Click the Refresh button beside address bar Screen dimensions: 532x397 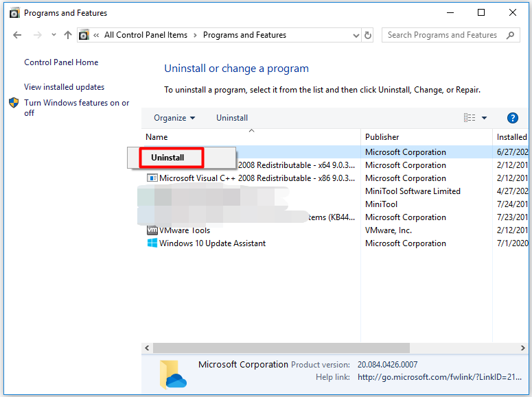click(369, 35)
